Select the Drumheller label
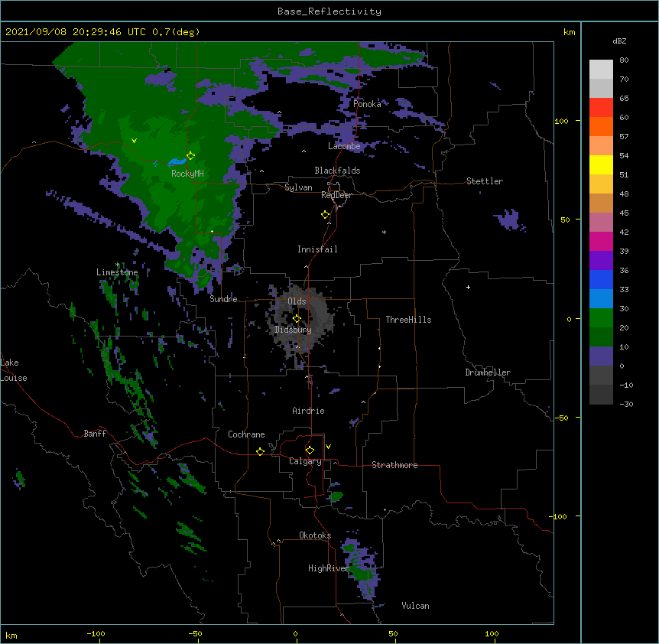659x644 pixels. (488, 372)
